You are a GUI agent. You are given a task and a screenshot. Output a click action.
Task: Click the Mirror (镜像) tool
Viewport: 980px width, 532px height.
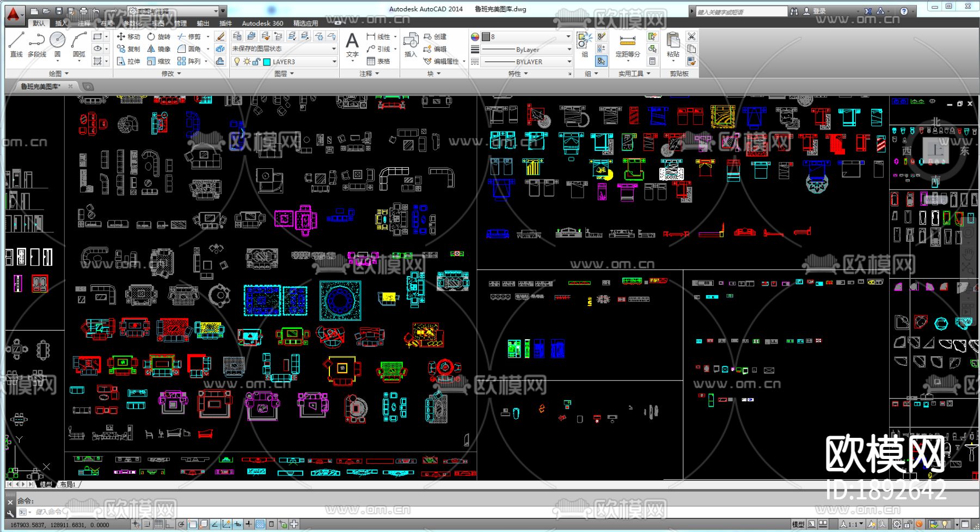158,49
